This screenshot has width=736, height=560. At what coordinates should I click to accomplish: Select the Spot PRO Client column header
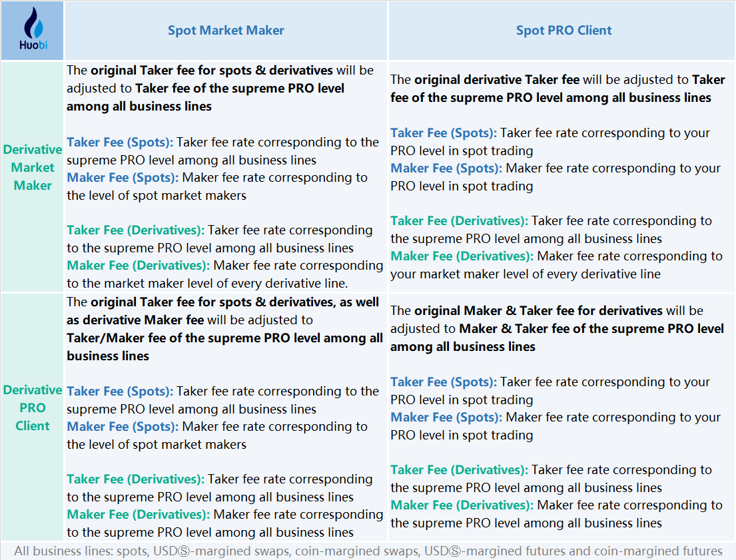563,30
